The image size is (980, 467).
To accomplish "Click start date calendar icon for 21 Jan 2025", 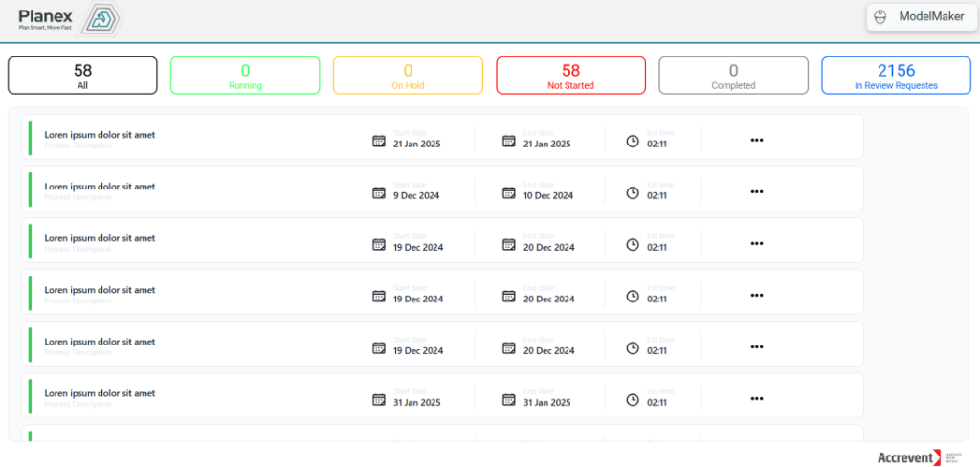I will (378, 141).
